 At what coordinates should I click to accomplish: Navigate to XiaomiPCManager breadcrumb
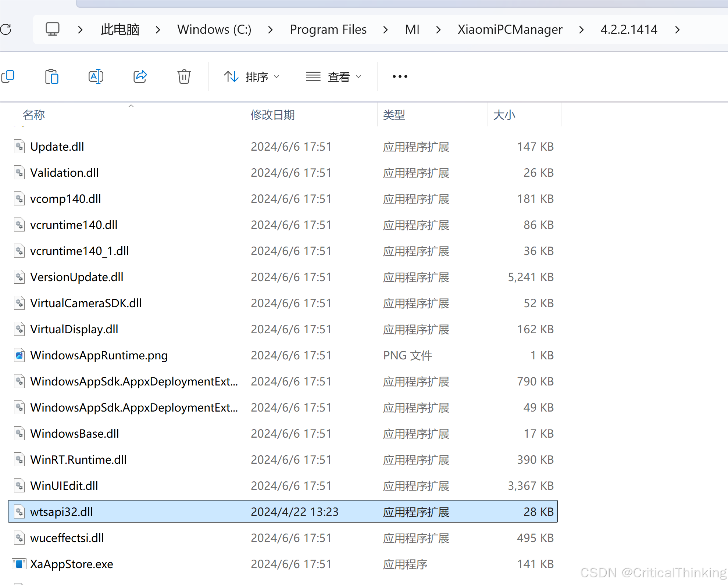click(510, 29)
